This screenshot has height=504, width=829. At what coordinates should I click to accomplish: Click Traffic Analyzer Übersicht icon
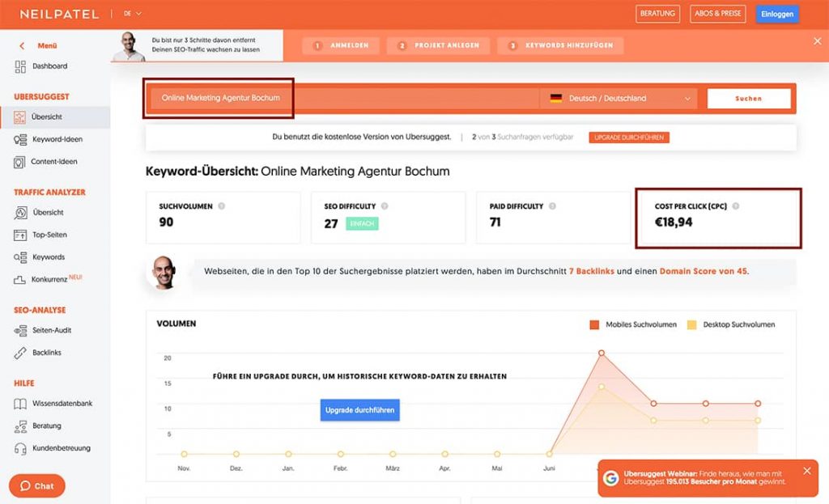20,213
